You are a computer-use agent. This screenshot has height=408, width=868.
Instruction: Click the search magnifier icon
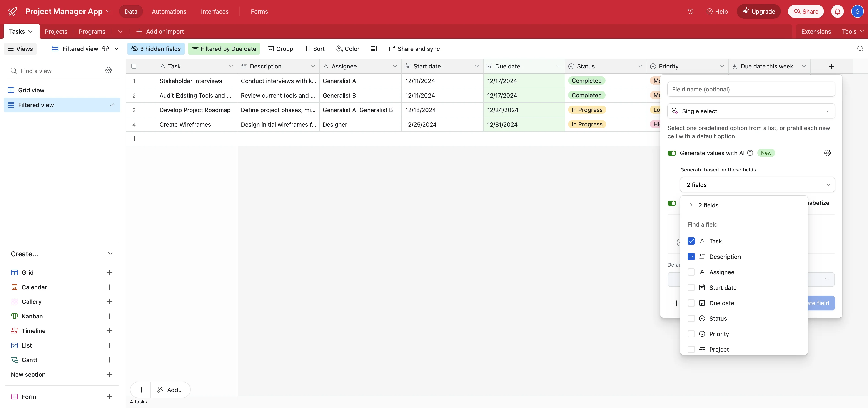pos(860,49)
